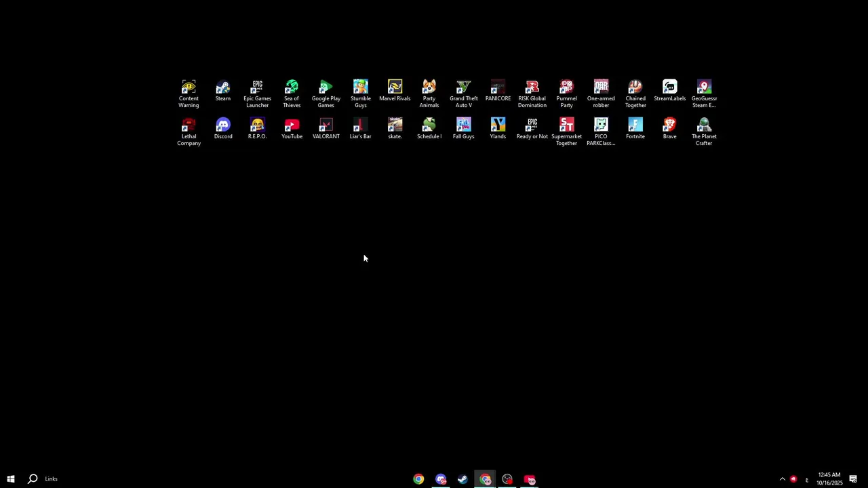Open Discord from the taskbar
Image resolution: width=868 pixels, height=488 pixels.
(x=441, y=479)
